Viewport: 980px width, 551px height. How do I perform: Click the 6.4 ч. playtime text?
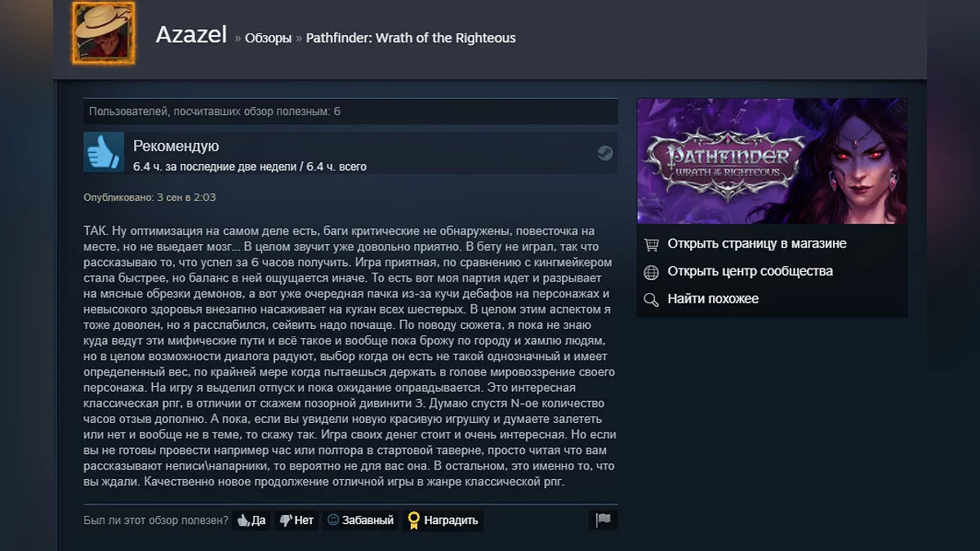tap(250, 167)
